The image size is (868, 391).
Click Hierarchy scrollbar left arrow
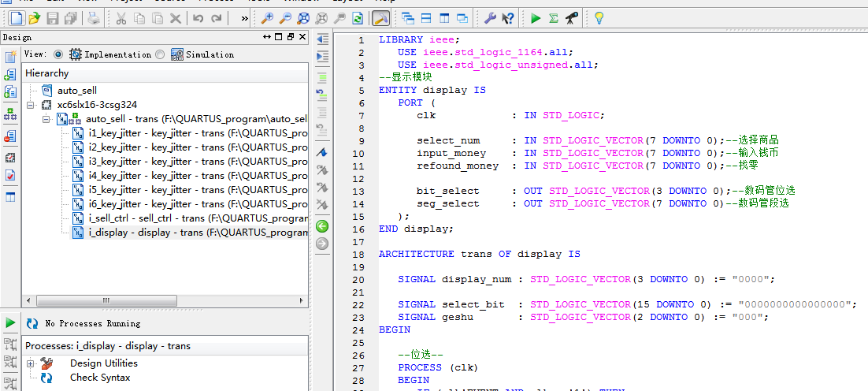point(28,300)
